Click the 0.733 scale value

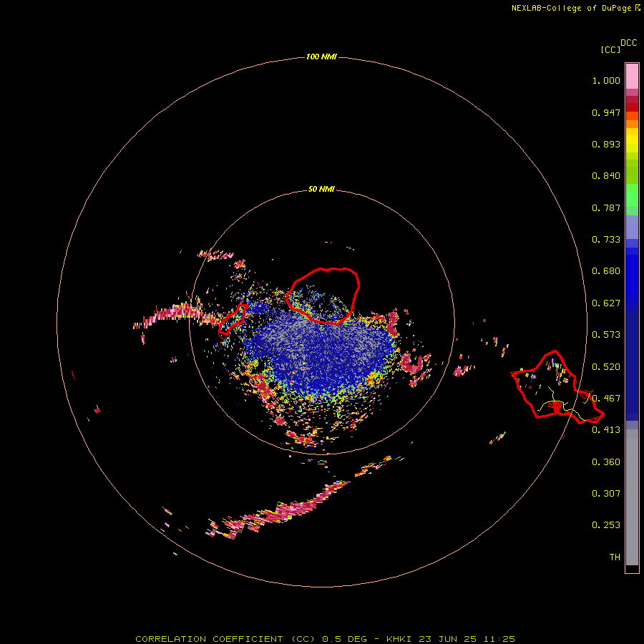(606, 240)
